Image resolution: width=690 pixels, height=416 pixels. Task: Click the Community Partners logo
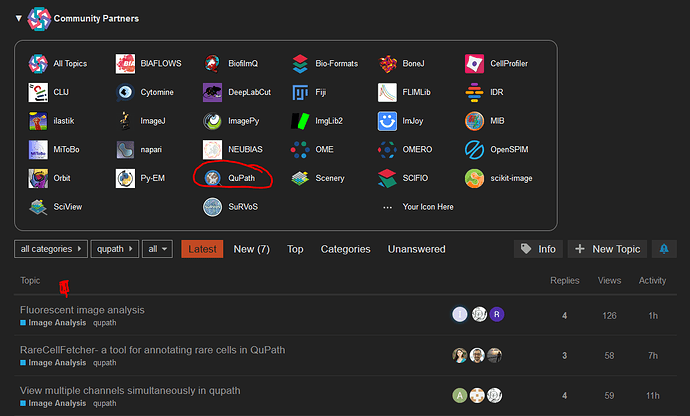[39, 18]
